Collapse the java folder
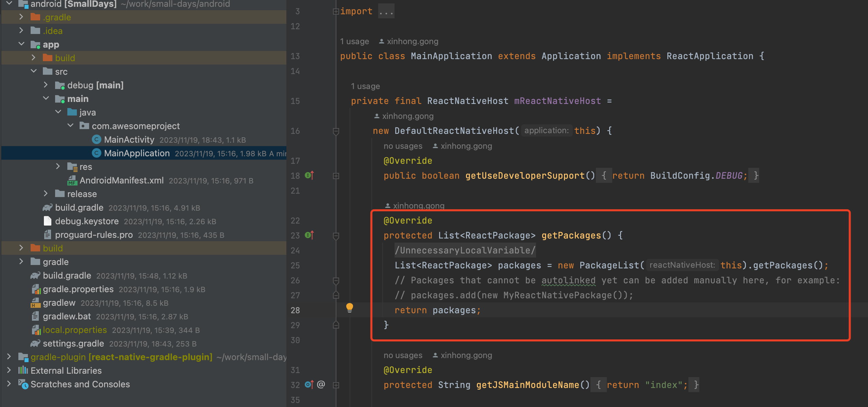This screenshot has width=868, height=407. point(58,112)
